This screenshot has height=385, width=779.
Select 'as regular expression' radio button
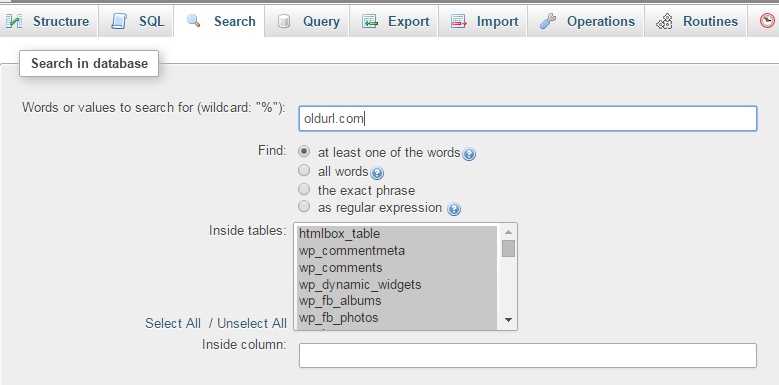[304, 206]
